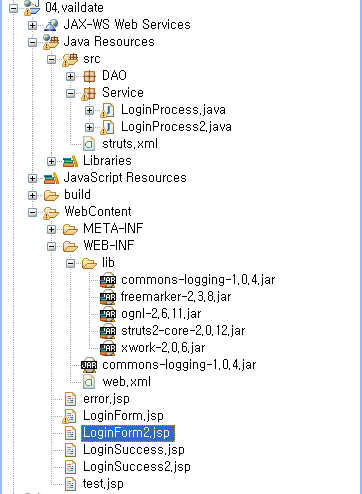The width and height of the screenshot is (362, 494).
Task: Click the build folder icon
Action: click(51, 195)
